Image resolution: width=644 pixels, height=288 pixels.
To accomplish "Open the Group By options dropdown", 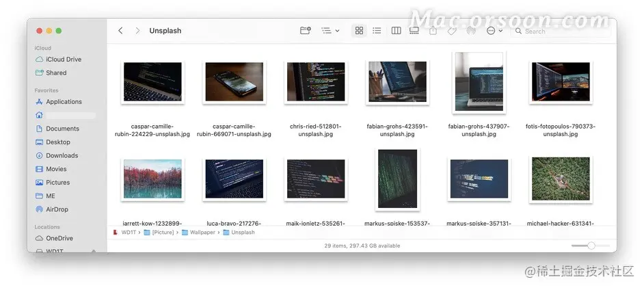I will [x=330, y=30].
